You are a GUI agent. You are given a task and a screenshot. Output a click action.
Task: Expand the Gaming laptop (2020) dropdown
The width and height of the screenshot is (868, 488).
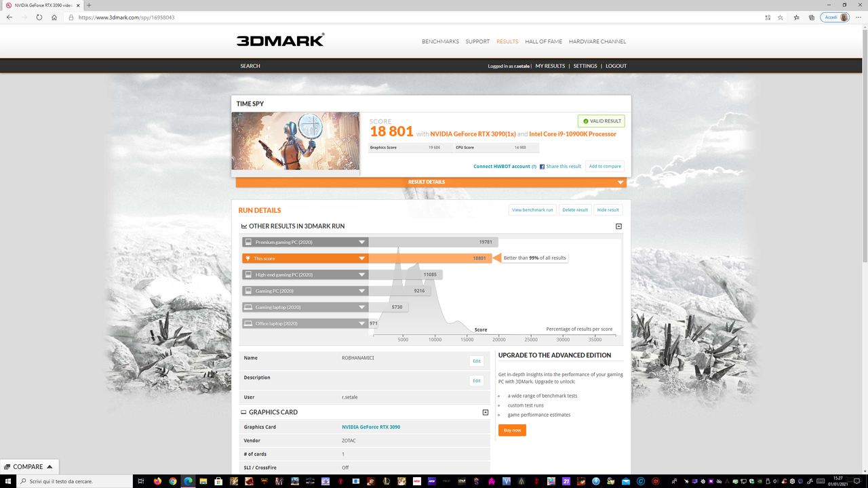361,306
